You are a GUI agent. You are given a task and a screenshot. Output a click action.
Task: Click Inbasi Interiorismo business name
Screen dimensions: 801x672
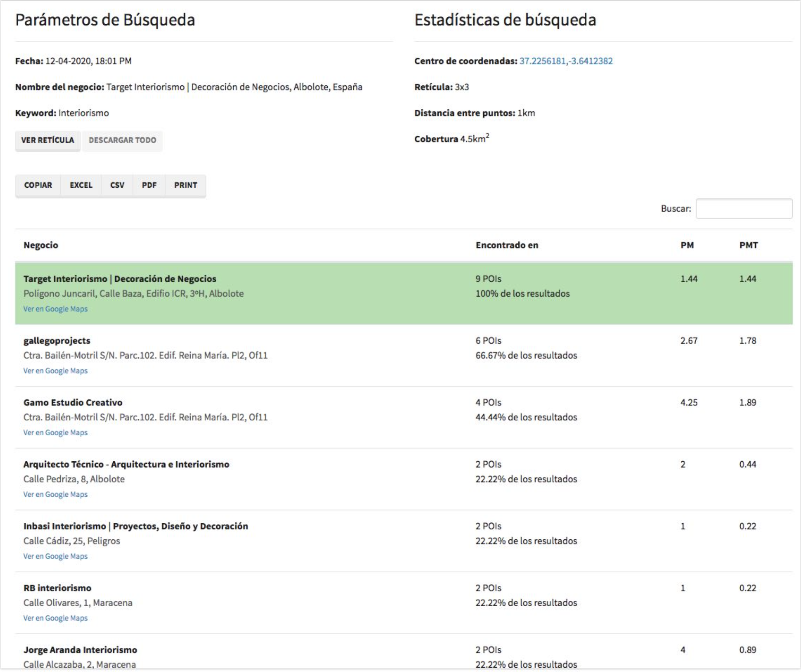coord(136,526)
